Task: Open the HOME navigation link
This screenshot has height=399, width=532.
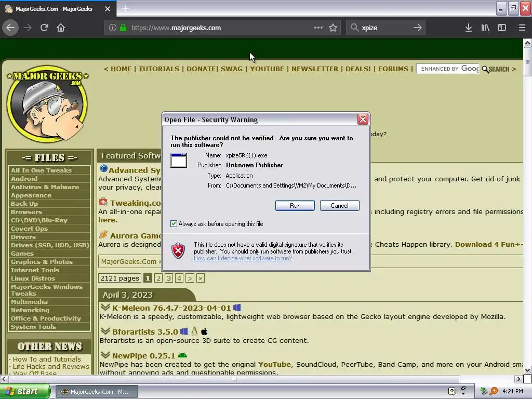Action: coord(121,69)
